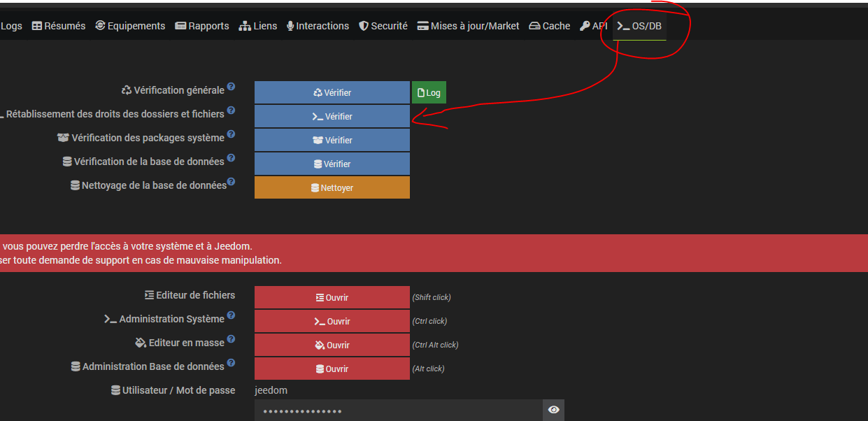
Task: Click help icon next to Vérification générale
Action: (231, 87)
